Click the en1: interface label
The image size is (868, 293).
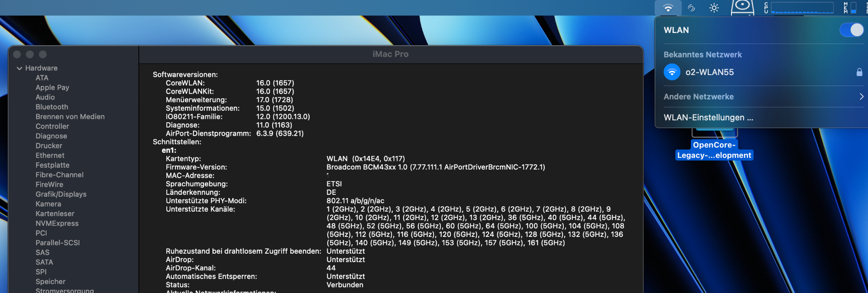point(169,151)
